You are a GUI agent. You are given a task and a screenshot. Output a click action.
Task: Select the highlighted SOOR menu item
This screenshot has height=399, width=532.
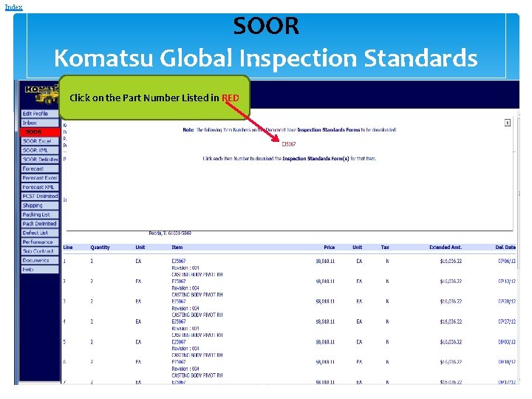coord(40,132)
